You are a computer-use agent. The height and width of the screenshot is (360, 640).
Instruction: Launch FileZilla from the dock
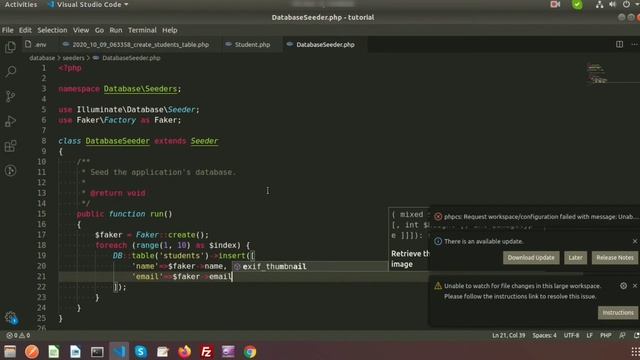pyautogui.click(x=206, y=351)
